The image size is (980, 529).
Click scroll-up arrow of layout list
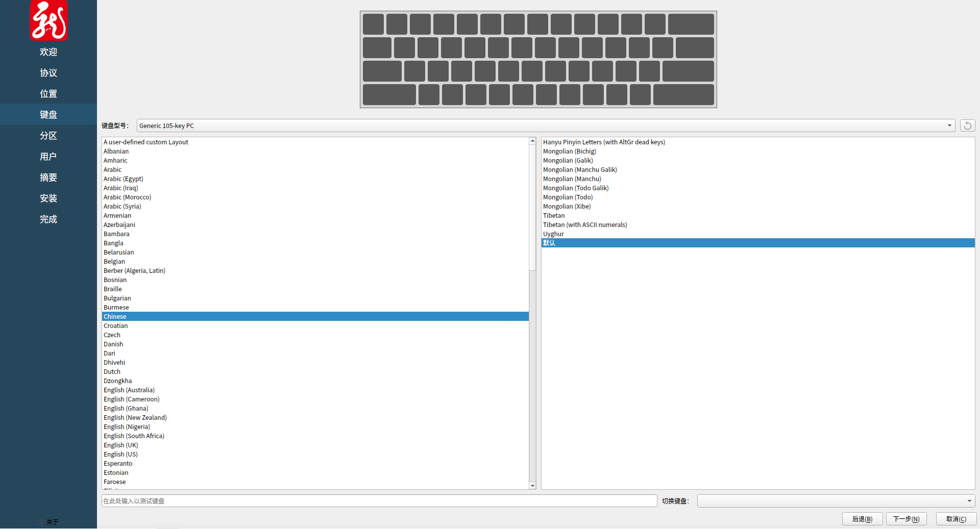tap(532, 141)
